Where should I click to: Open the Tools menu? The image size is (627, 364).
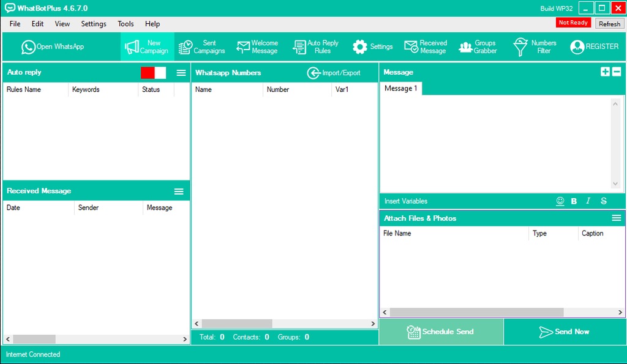(x=126, y=24)
